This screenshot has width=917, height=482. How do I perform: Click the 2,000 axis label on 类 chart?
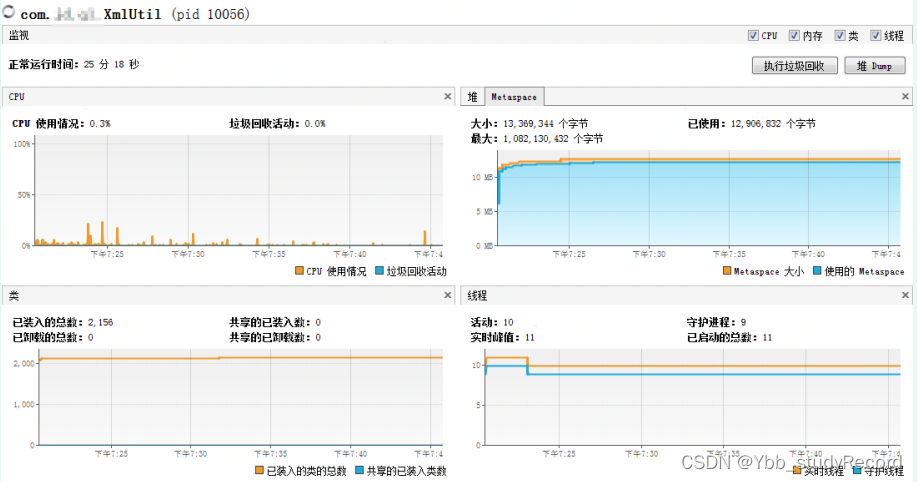pyautogui.click(x=24, y=363)
